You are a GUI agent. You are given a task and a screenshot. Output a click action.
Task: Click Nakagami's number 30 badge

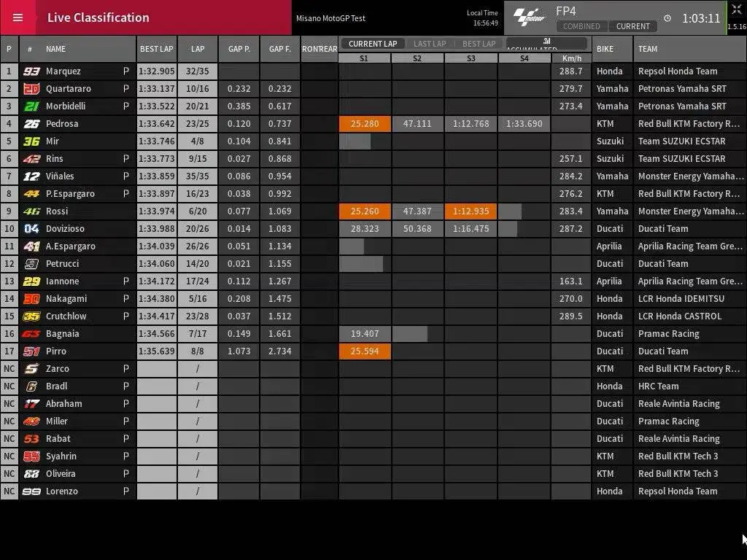[x=31, y=299]
